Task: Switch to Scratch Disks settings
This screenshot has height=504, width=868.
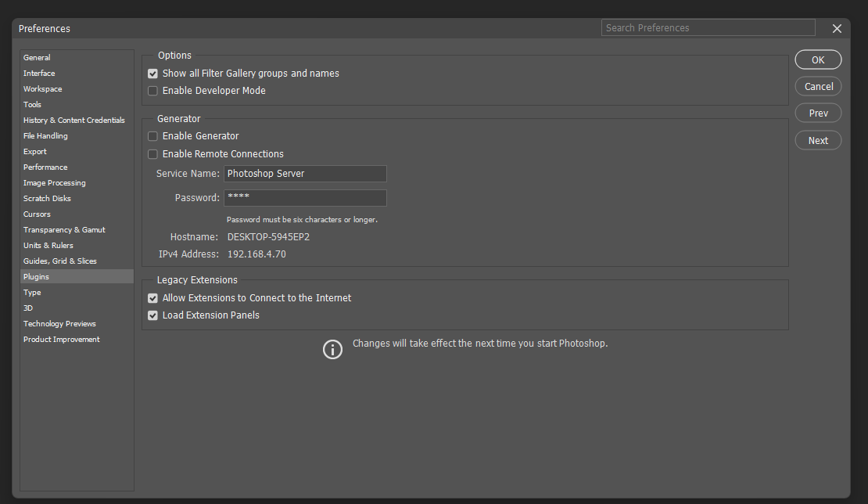Action: tap(47, 198)
